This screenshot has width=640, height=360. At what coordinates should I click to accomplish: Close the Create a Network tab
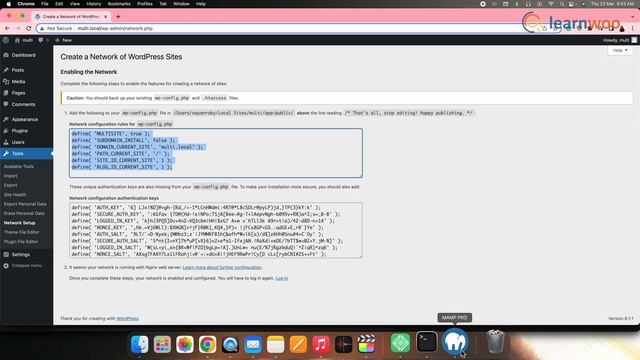click(x=106, y=17)
